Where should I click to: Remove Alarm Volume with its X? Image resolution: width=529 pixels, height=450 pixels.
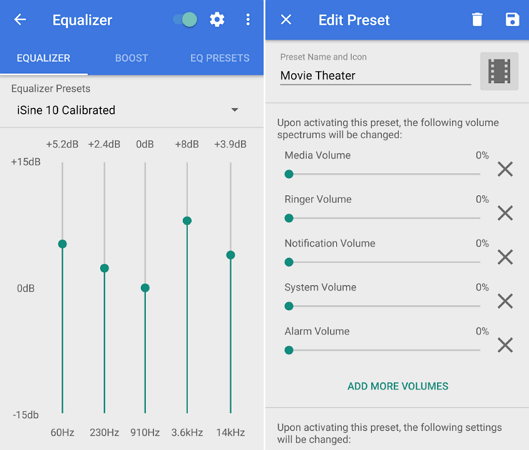[x=505, y=345]
